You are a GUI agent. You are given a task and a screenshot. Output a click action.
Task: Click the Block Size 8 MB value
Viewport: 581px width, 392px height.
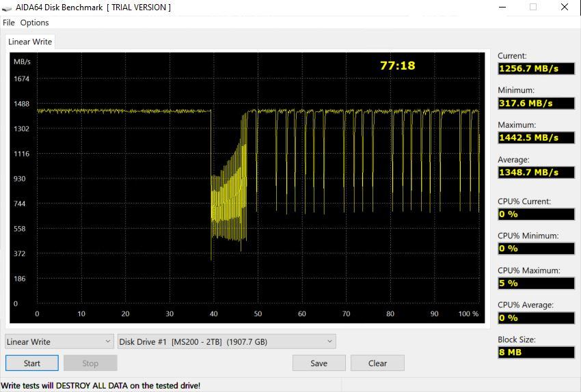click(x=536, y=352)
